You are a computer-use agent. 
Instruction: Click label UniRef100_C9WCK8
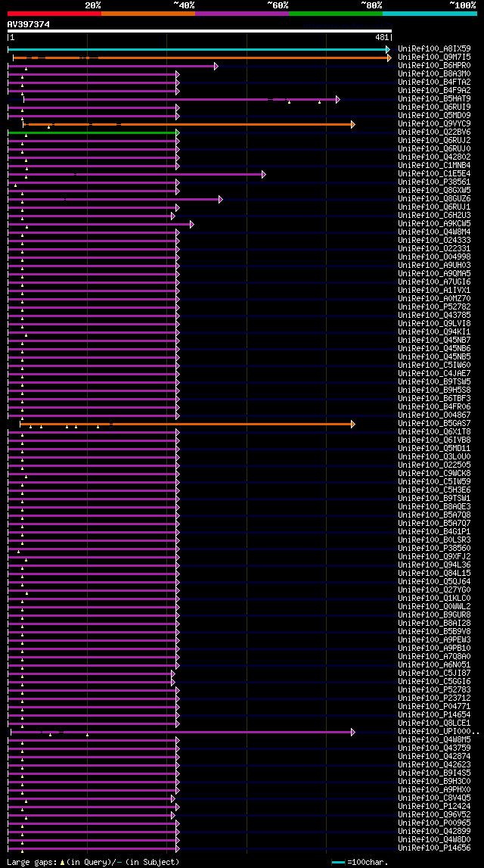click(x=434, y=473)
